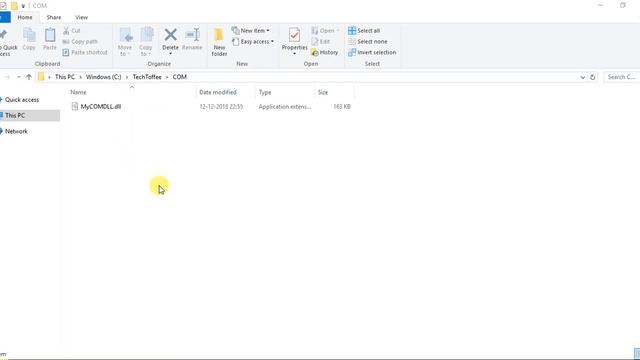Refresh the current folder
The width and height of the screenshot is (640, 360).
[x=593, y=77]
